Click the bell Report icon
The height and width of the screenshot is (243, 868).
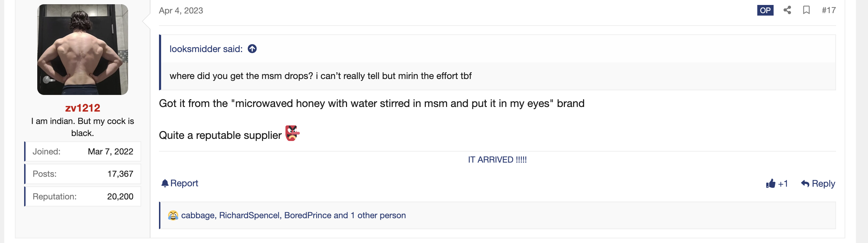click(x=165, y=183)
